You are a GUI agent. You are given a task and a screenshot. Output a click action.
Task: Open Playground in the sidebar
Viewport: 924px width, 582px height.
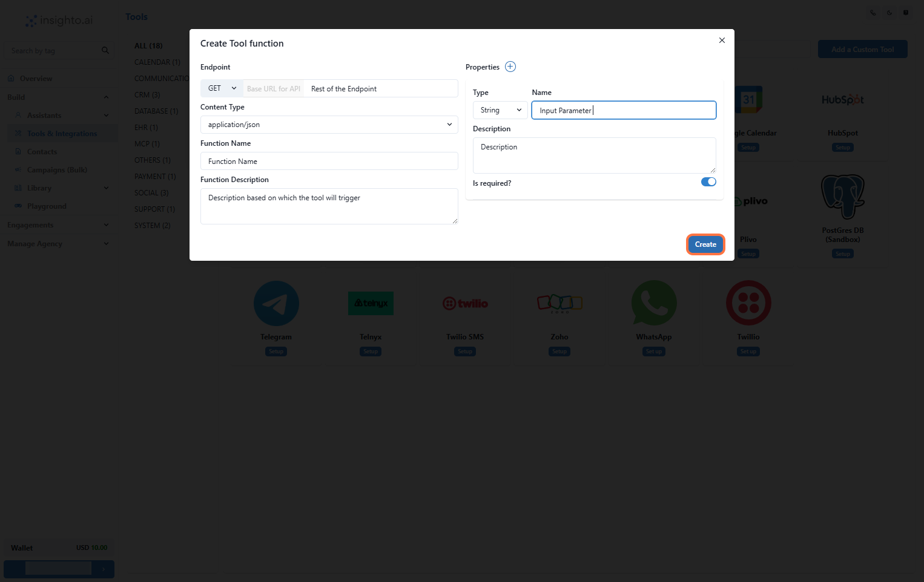pos(47,206)
